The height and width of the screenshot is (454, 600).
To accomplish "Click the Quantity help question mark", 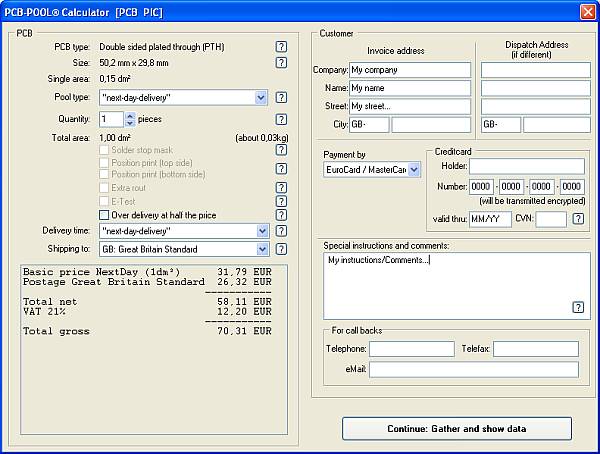I will [x=281, y=119].
